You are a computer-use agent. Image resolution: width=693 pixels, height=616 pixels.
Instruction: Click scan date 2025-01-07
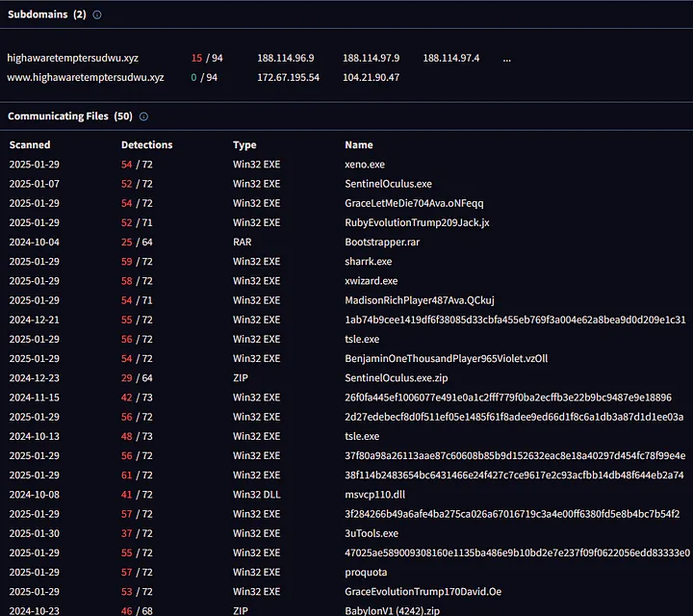tap(34, 184)
